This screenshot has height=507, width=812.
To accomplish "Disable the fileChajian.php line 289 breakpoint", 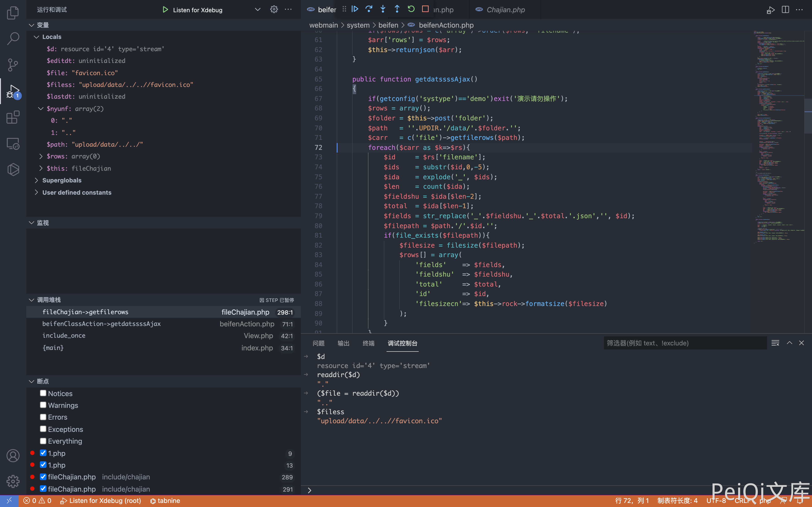I will [43, 476].
